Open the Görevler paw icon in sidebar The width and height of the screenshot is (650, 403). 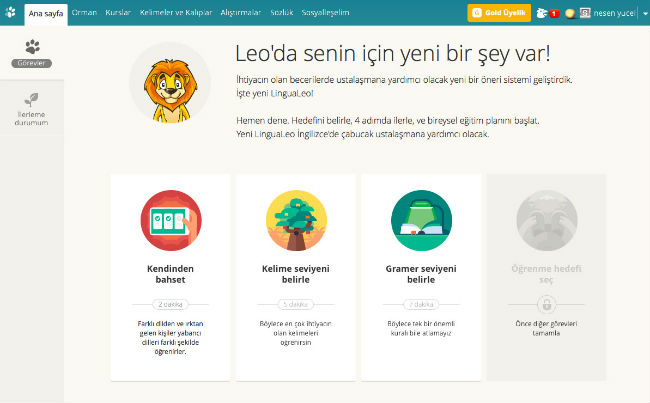[32, 47]
